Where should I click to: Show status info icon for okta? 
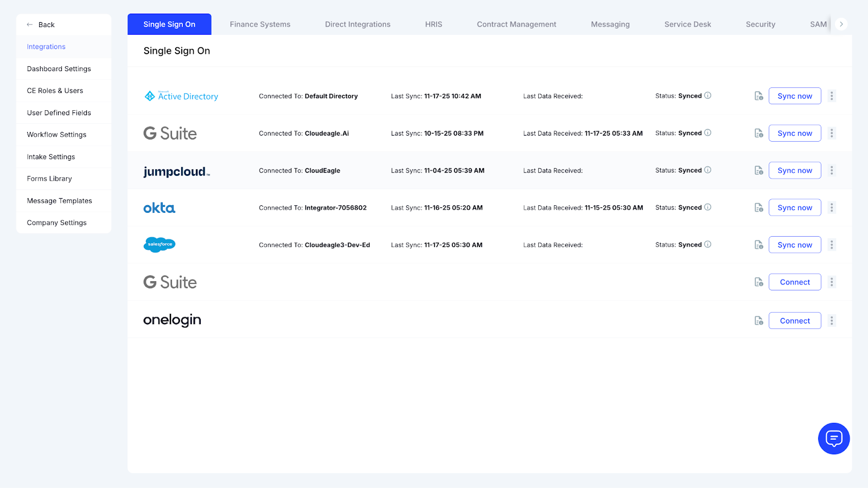(x=708, y=207)
